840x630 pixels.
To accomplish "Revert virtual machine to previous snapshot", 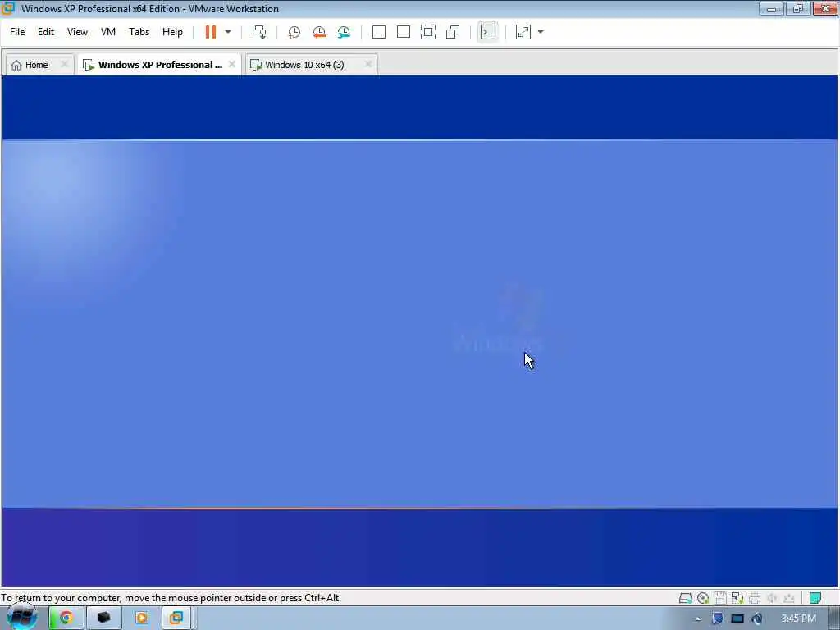I will (x=319, y=32).
